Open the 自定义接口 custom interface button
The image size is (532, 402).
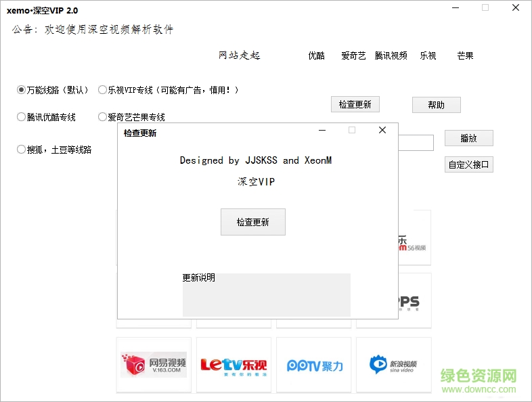[x=469, y=164]
